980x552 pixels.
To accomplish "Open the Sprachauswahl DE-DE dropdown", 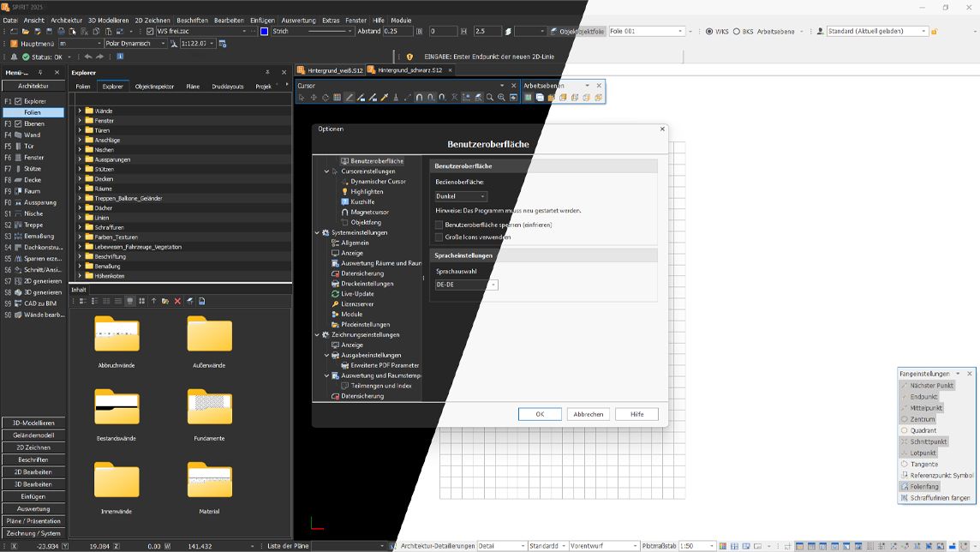I will (x=466, y=285).
